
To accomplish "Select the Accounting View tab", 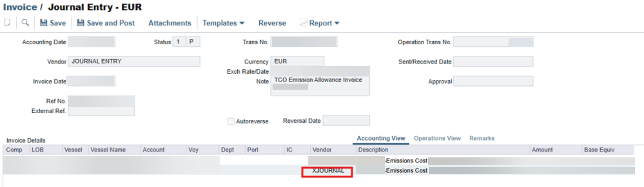I will 381,138.
